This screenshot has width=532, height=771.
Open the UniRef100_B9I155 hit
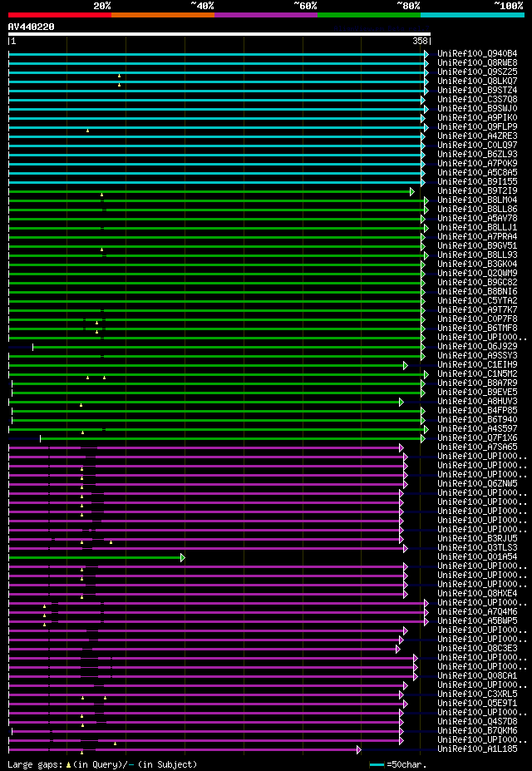pyautogui.click(x=477, y=182)
